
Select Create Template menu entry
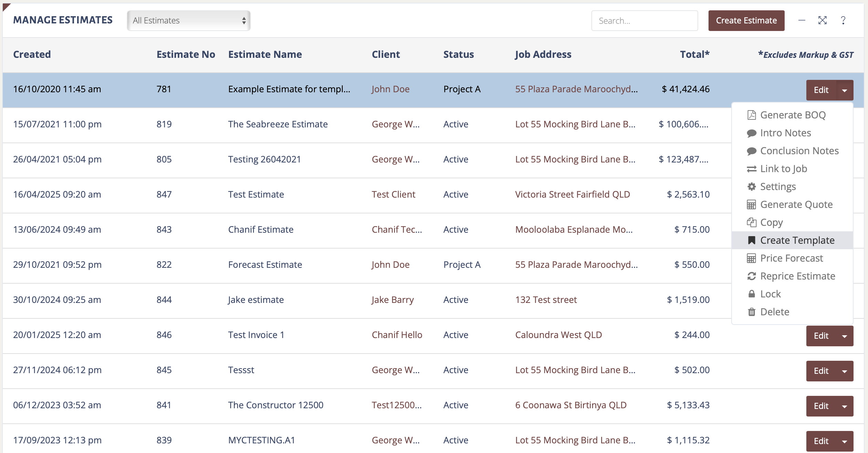[797, 240]
